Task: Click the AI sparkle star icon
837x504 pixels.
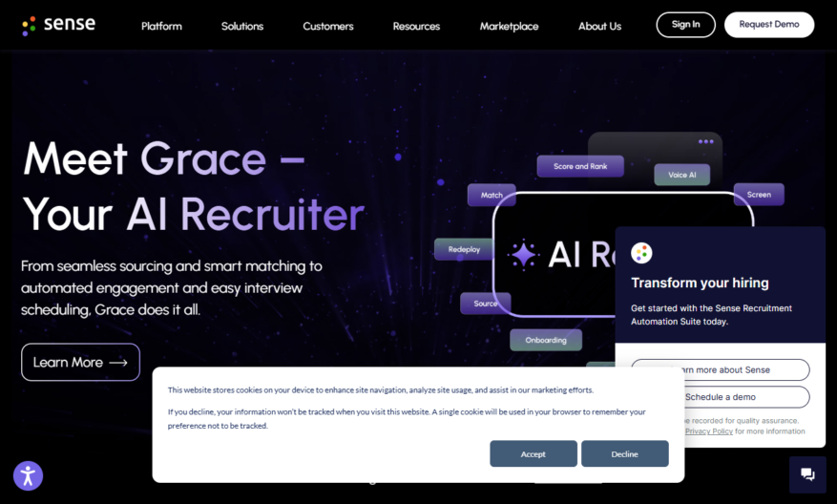Action: click(x=523, y=254)
